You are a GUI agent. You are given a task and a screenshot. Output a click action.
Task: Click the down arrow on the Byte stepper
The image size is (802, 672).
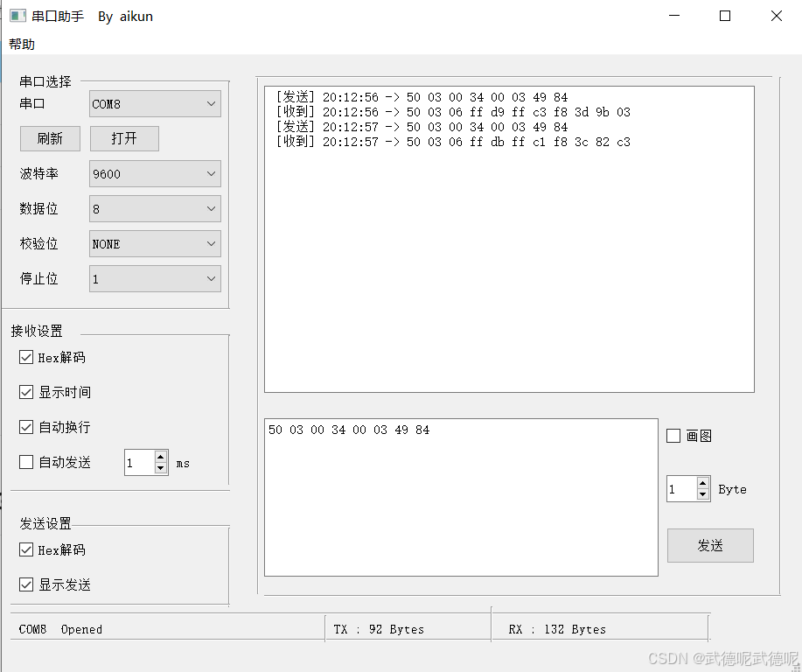702,493
